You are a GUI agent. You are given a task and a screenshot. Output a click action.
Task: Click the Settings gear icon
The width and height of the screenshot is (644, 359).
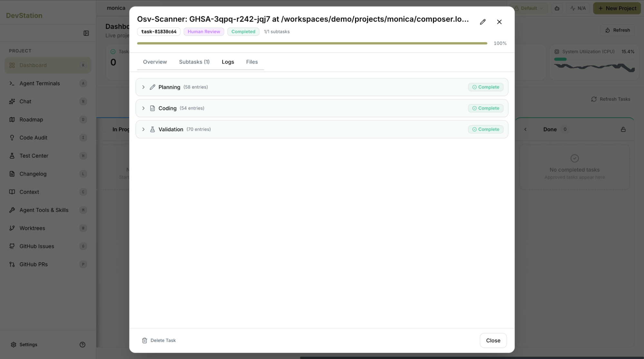[x=13, y=344]
